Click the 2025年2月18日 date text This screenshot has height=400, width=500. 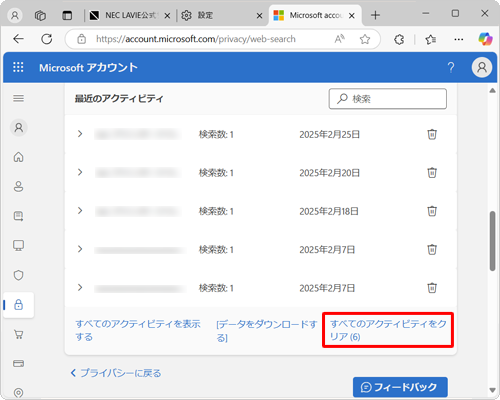point(329,211)
